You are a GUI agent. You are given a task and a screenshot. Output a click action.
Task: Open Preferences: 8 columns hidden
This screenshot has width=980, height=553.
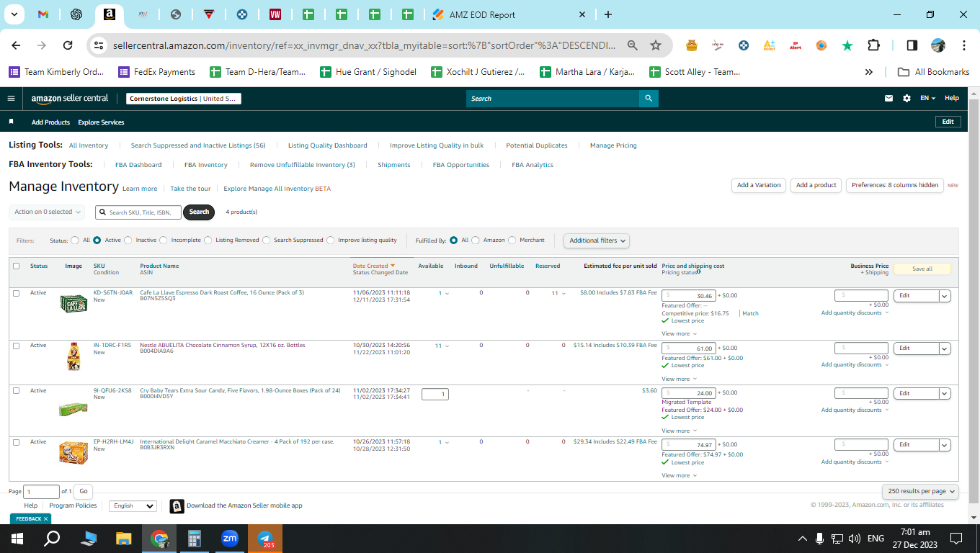(895, 185)
